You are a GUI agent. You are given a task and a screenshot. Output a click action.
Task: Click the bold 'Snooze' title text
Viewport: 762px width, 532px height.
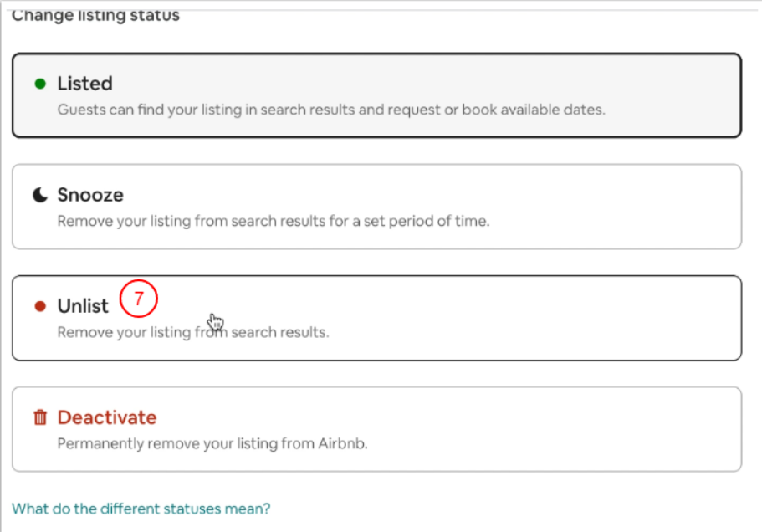point(90,195)
